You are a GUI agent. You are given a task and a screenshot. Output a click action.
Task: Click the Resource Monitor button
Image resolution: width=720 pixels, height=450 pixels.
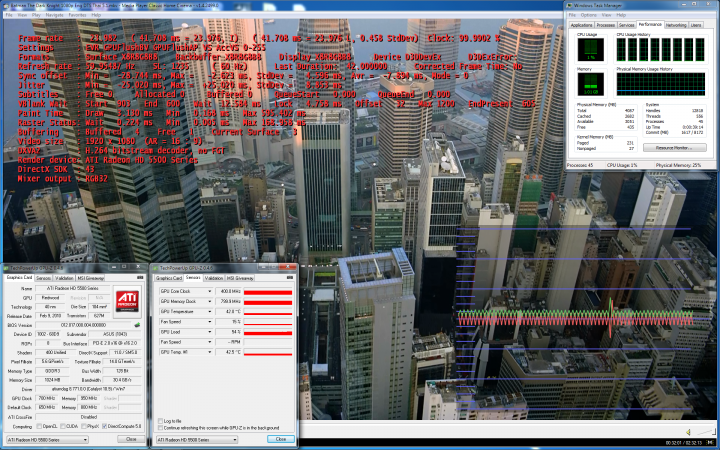675,148
